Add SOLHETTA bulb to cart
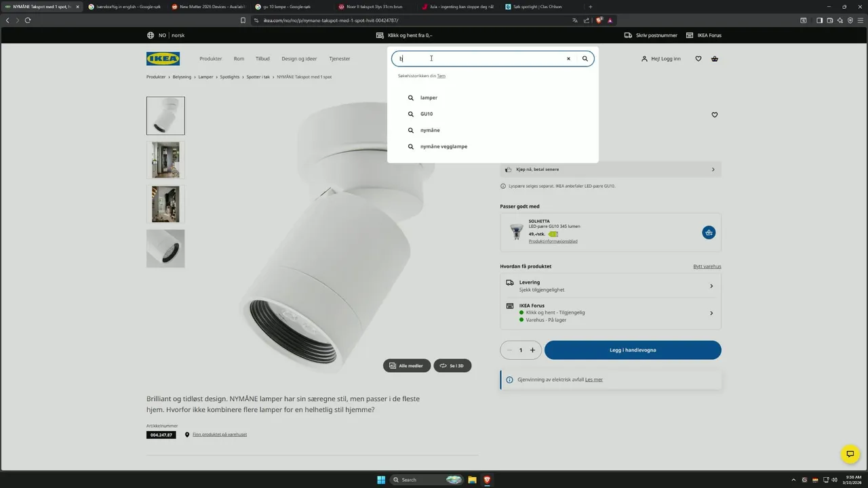The height and width of the screenshot is (488, 868). (x=709, y=232)
